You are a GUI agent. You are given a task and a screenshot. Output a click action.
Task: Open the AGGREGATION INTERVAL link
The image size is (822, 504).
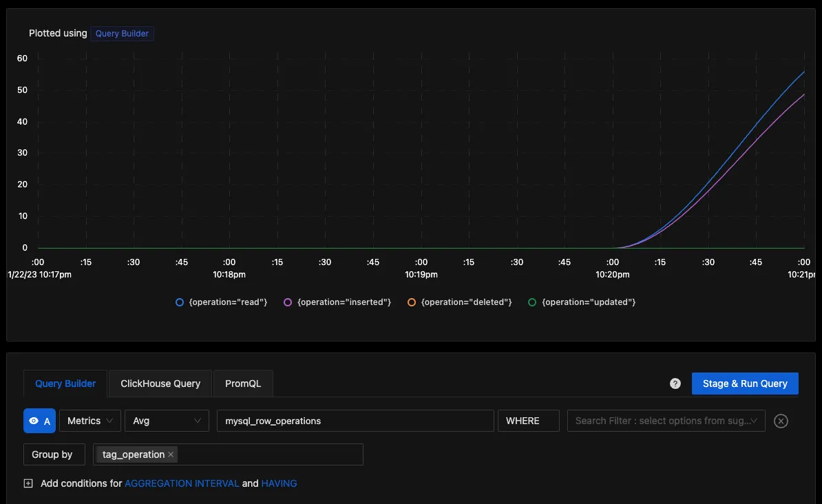pyautogui.click(x=182, y=483)
